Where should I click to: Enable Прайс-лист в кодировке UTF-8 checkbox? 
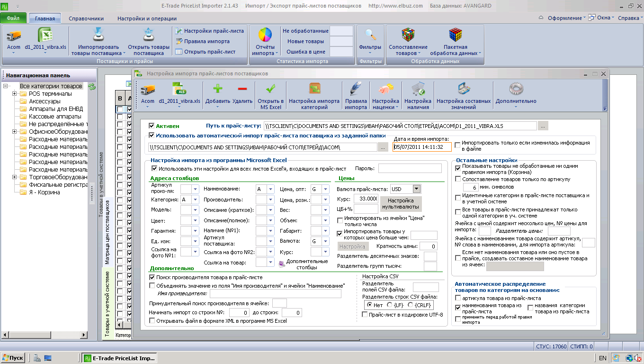(x=365, y=314)
